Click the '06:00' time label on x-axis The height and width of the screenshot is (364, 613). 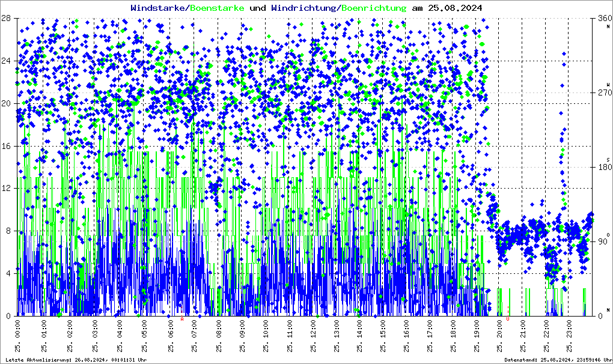(x=171, y=329)
